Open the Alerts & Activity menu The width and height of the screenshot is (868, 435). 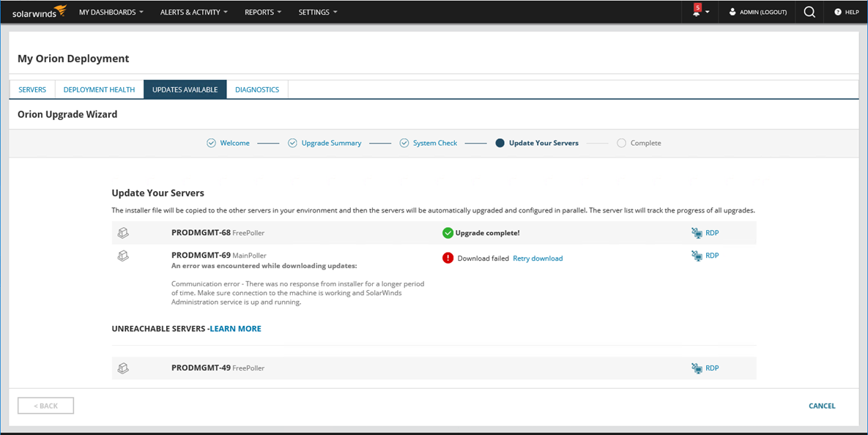click(x=194, y=12)
